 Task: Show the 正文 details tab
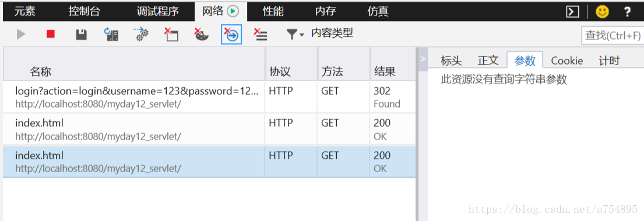pos(488,60)
